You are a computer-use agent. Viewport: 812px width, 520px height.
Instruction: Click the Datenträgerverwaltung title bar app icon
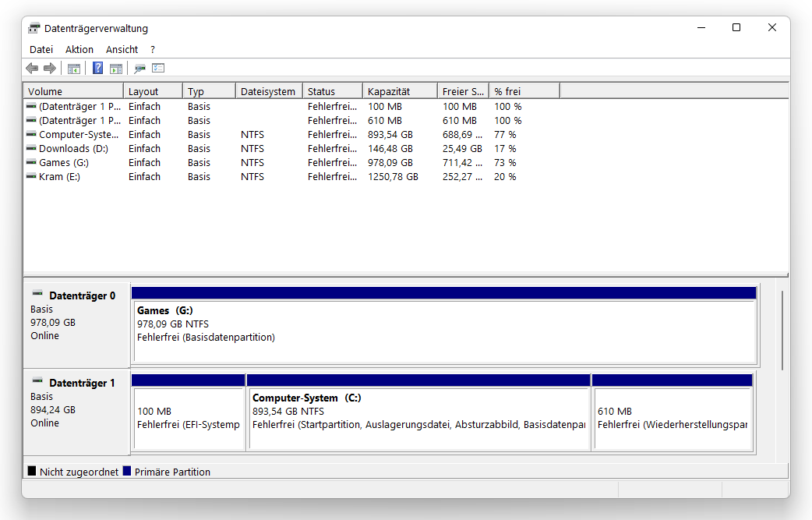[x=34, y=28]
